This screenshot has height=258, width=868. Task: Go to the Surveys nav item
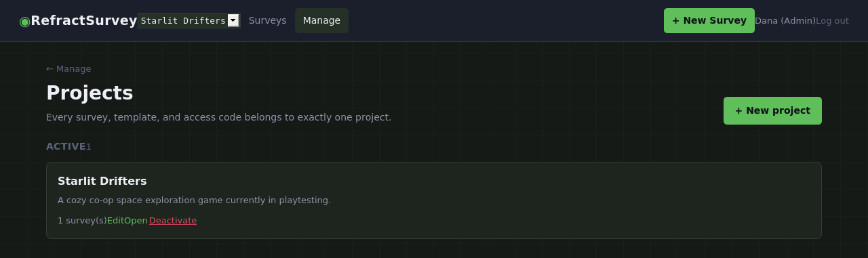(267, 20)
